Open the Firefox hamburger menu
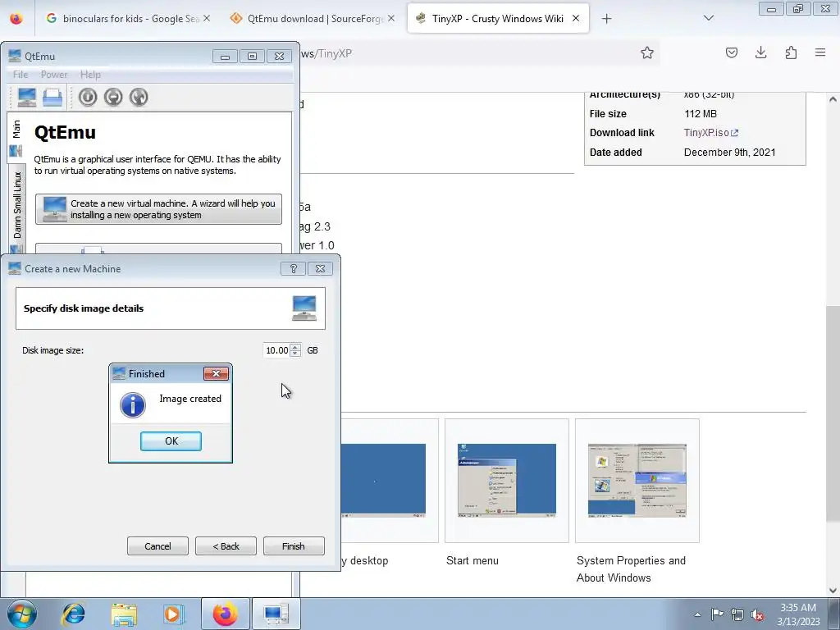 [x=820, y=52]
